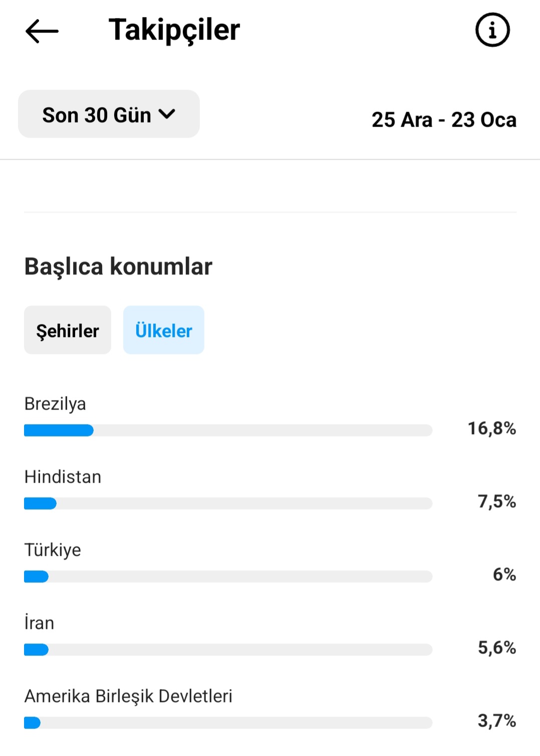Go back using the left arrow

click(x=42, y=31)
